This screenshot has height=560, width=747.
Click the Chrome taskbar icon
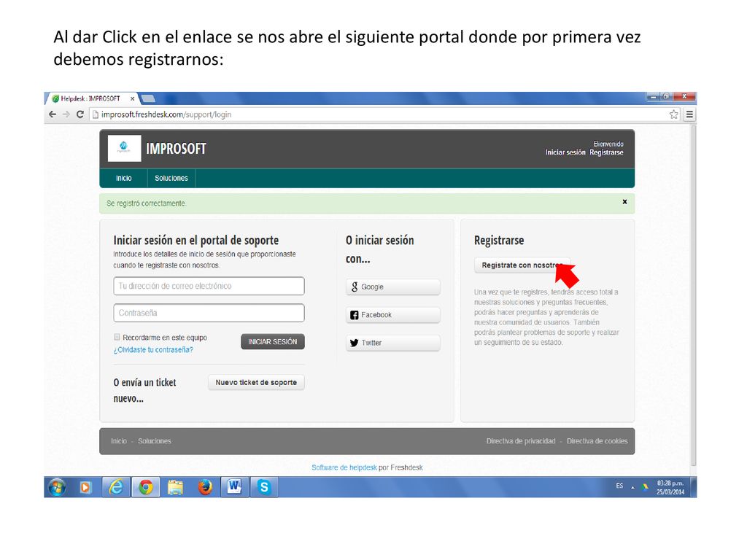tap(146, 487)
